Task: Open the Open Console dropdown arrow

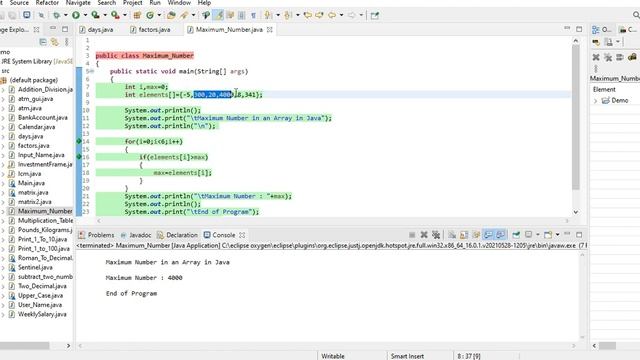Action: 558,235
